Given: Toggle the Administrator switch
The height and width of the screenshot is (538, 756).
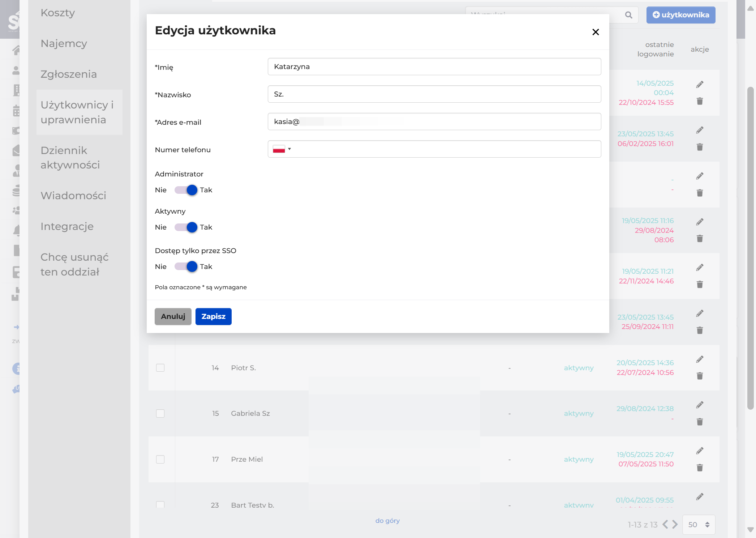Looking at the screenshot, I should tap(186, 190).
